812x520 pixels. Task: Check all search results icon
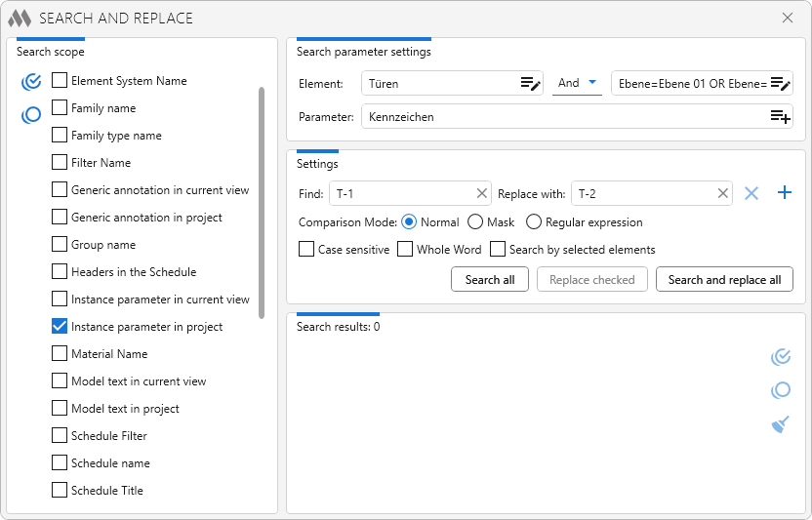pyautogui.click(x=781, y=357)
